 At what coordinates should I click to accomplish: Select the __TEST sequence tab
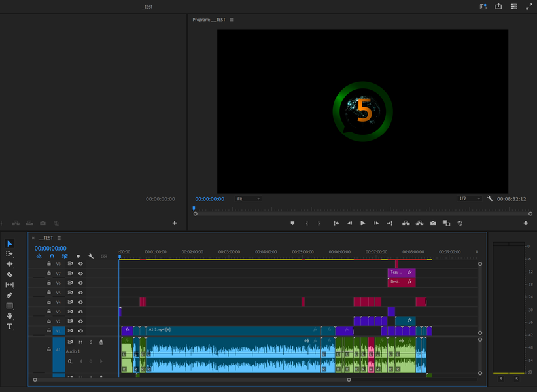click(45, 238)
